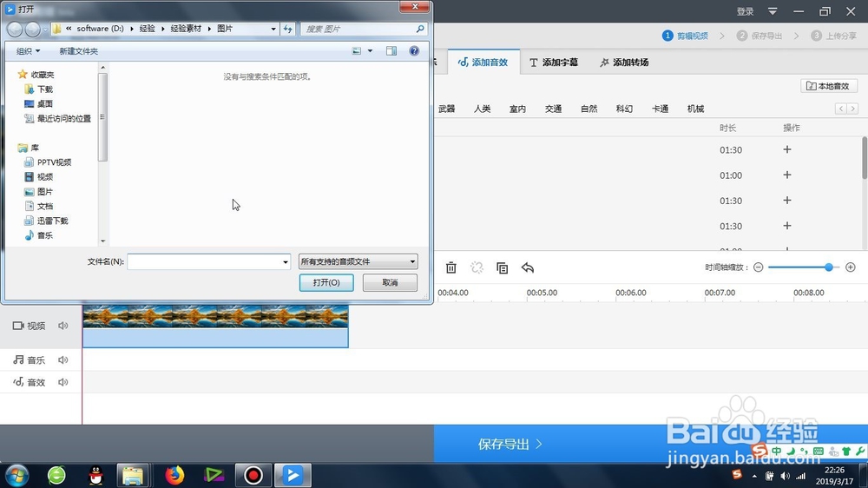Viewport: 868px width, 488px height.
Task: Open the screen recorder taskbar icon
Action: coord(253,475)
